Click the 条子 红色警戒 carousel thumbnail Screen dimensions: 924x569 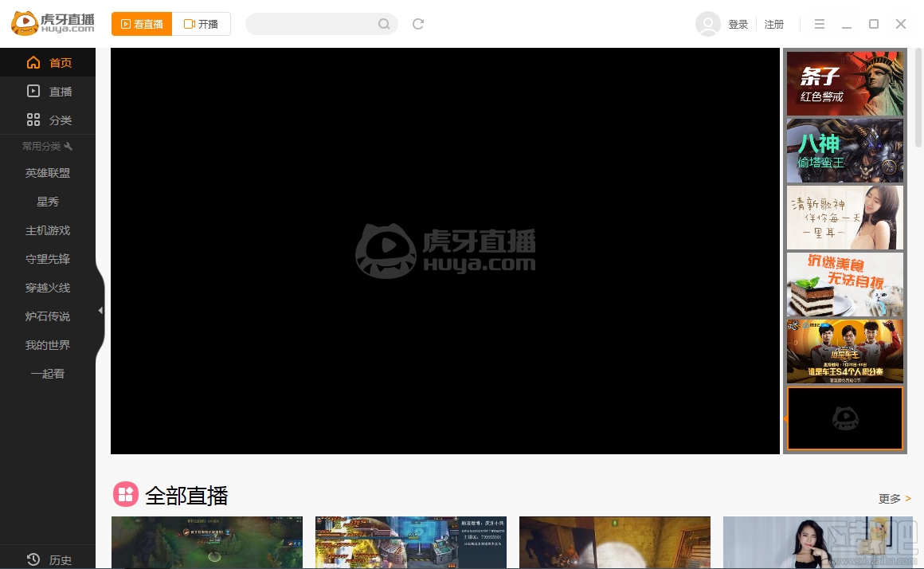pos(844,83)
